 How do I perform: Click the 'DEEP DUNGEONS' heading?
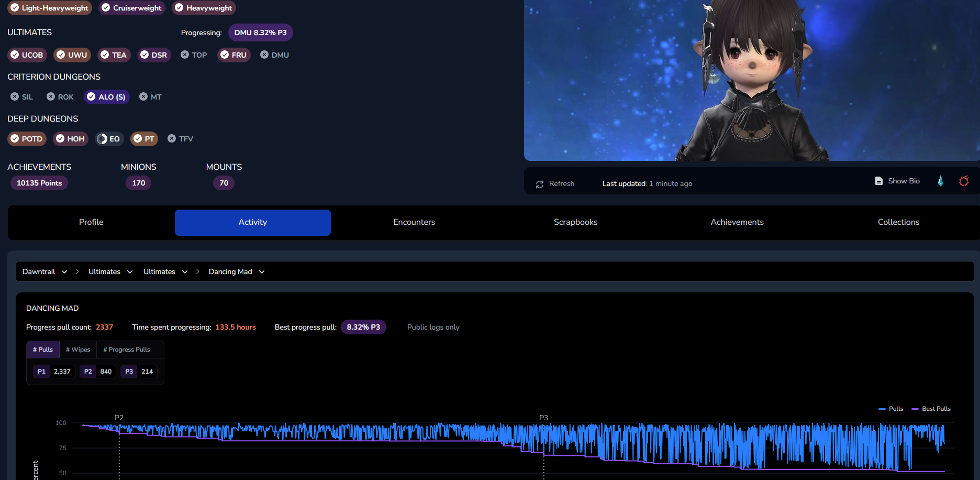[43, 119]
